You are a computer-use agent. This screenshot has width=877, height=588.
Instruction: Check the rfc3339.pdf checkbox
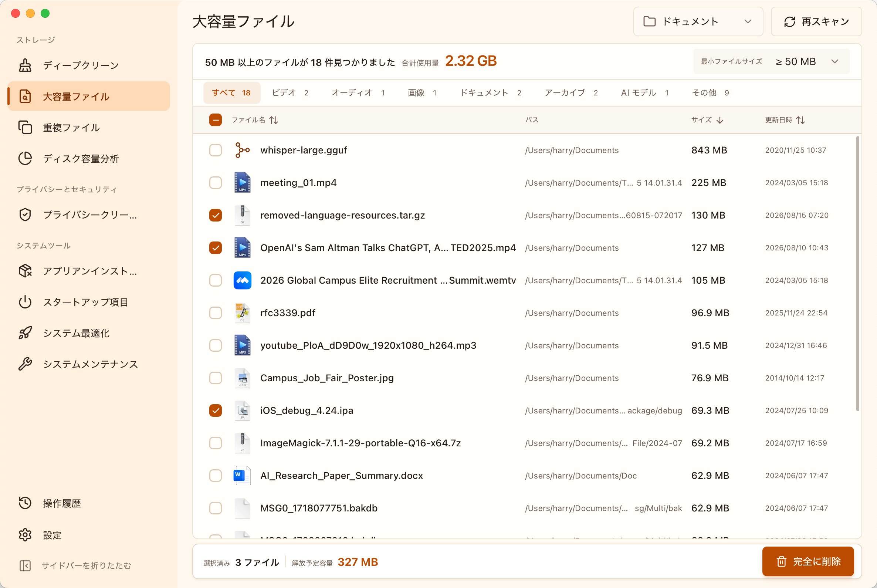pos(215,313)
